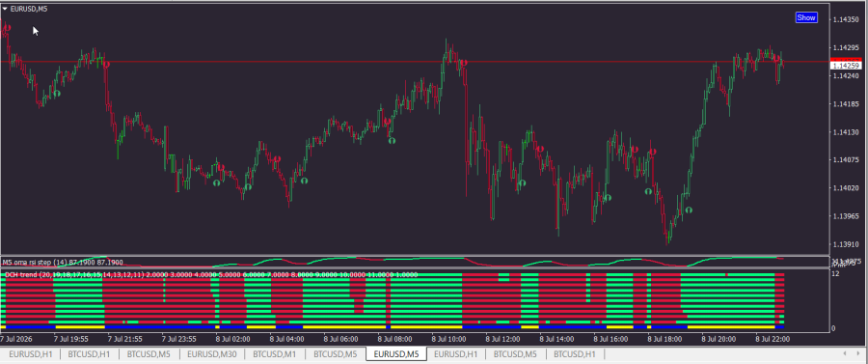Click the blue Show button

click(806, 17)
